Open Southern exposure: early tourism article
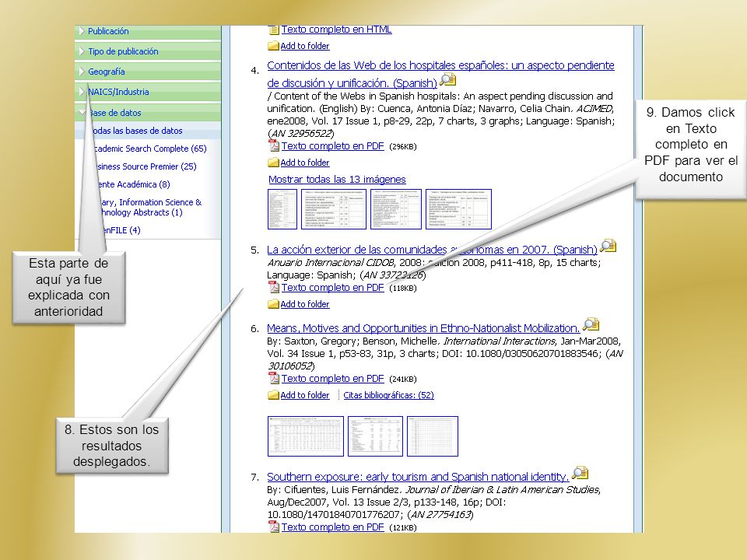 click(x=418, y=477)
